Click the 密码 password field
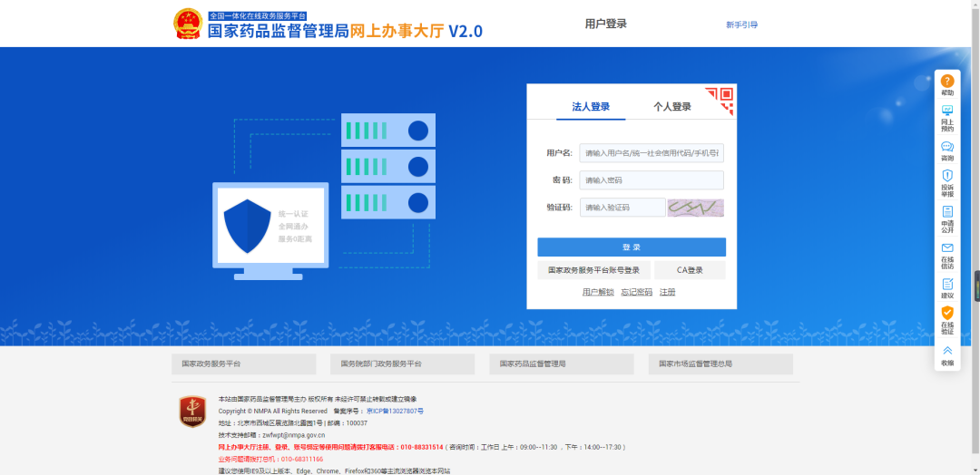The image size is (980, 475). coord(652,180)
